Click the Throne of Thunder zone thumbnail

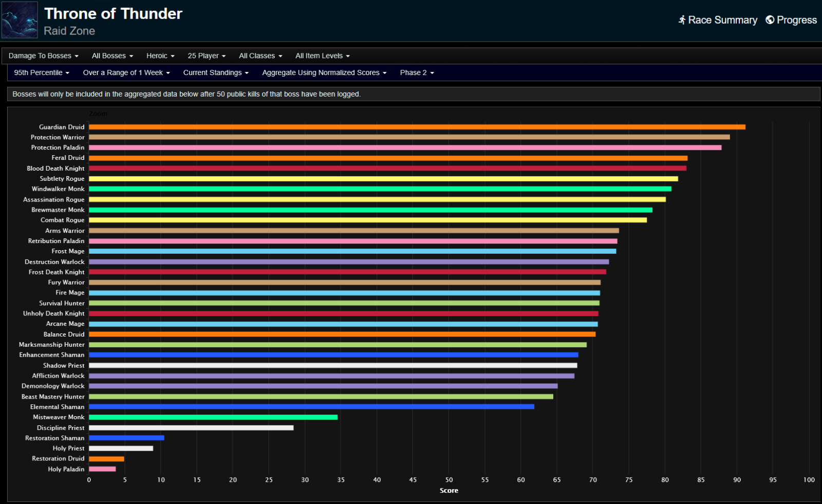tap(20, 20)
